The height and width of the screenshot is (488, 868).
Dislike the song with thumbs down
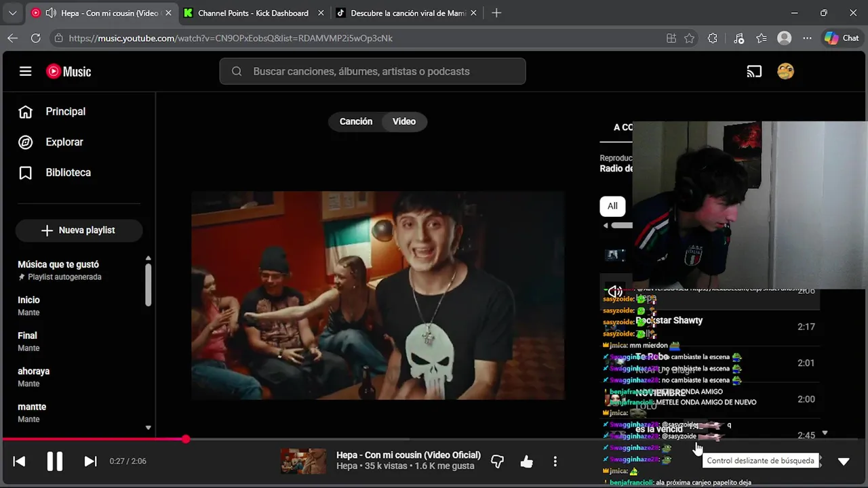[498, 462]
